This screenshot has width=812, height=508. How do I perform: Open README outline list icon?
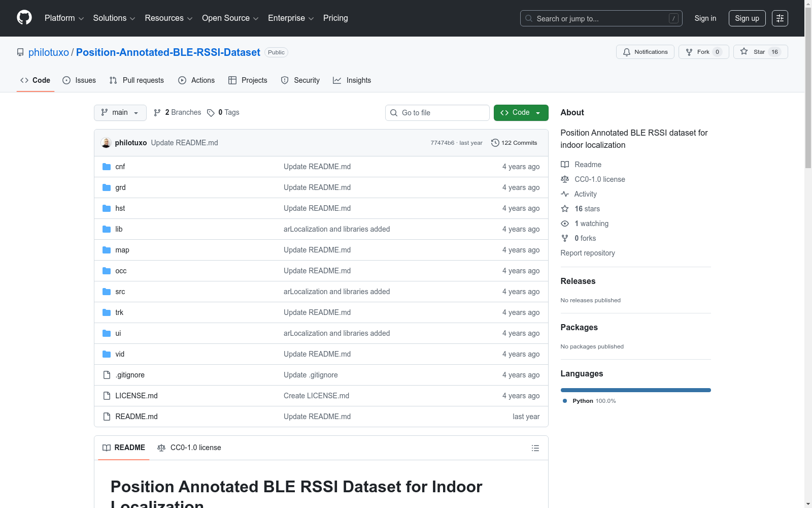(x=535, y=448)
